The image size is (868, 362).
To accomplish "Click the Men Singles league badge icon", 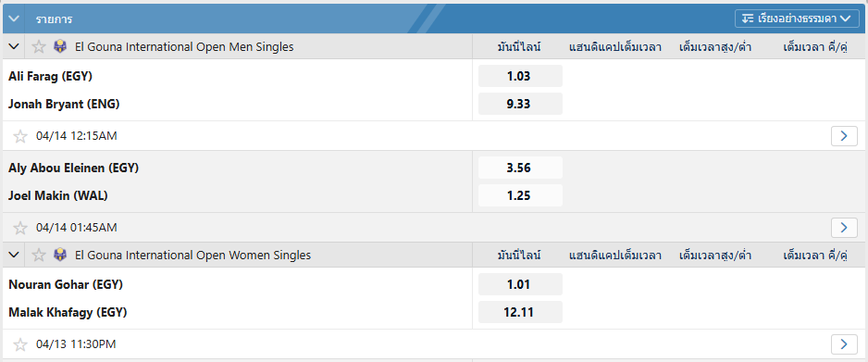I will pyautogui.click(x=60, y=47).
